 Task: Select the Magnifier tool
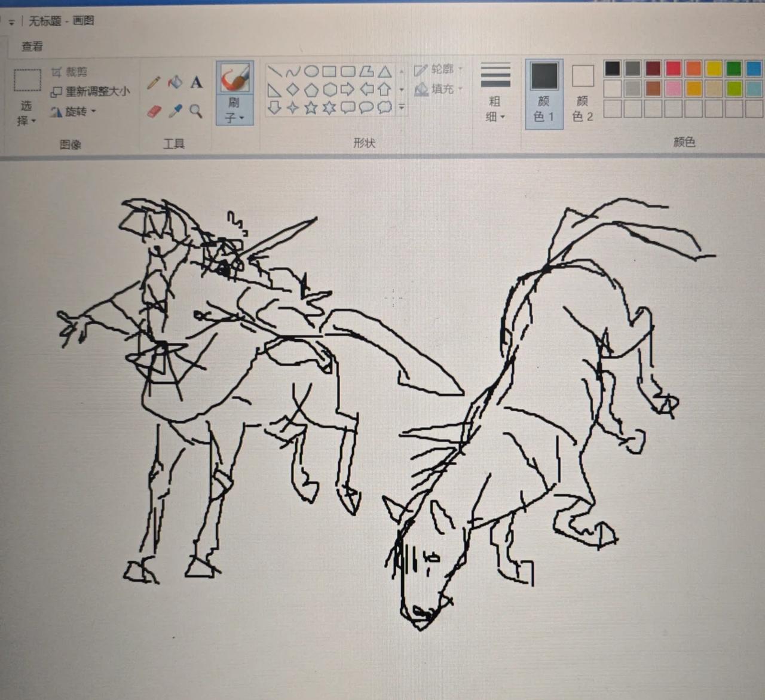195,111
